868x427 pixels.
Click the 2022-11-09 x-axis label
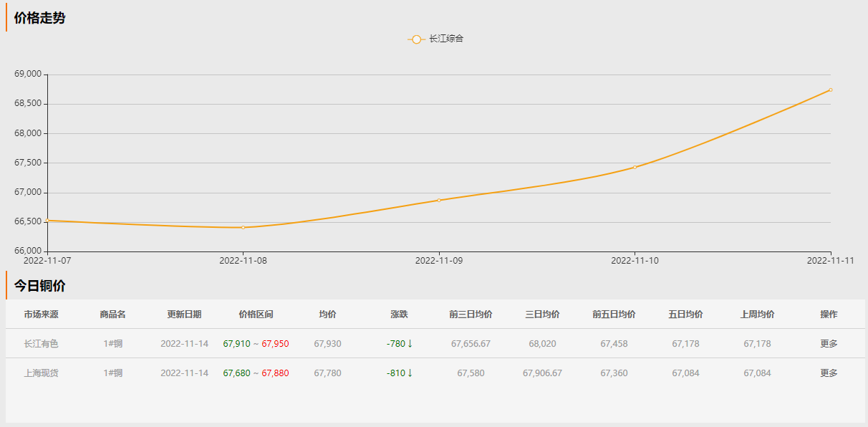(439, 261)
